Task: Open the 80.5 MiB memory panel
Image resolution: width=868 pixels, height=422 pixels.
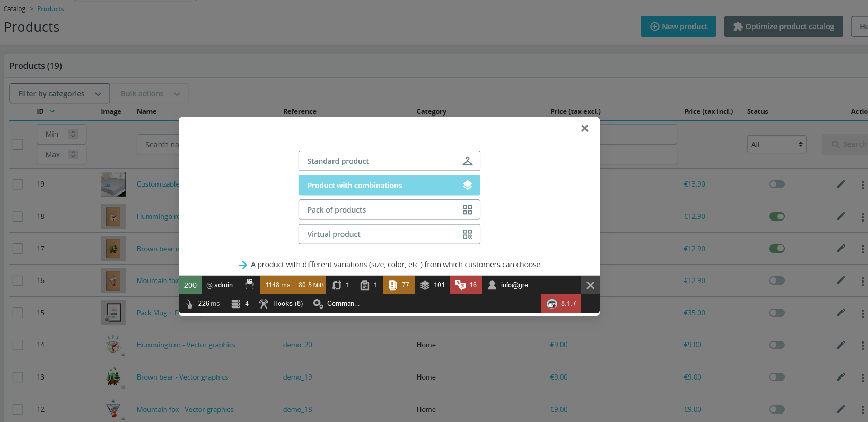Action: tap(311, 285)
